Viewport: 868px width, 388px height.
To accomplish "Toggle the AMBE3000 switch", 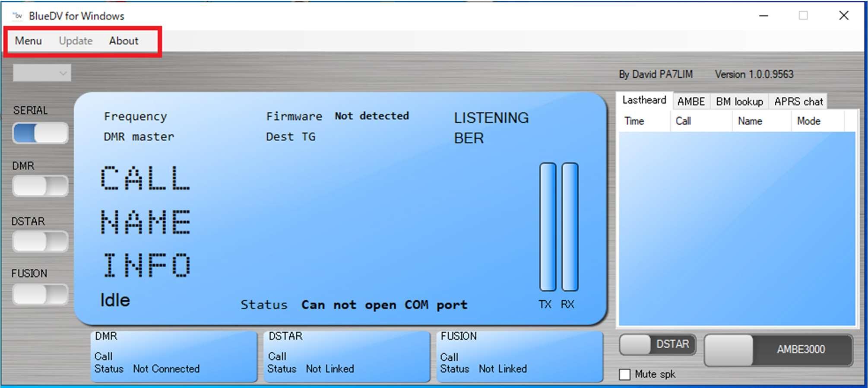I will point(778,350).
